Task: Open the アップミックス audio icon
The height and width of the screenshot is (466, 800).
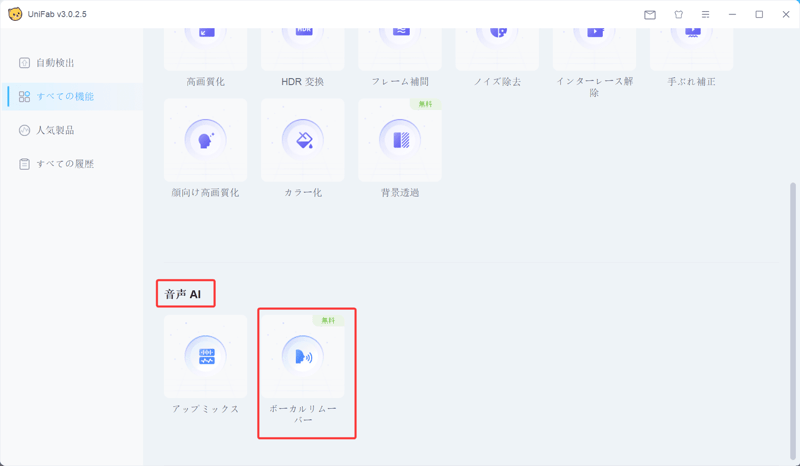Action: pyautogui.click(x=206, y=356)
